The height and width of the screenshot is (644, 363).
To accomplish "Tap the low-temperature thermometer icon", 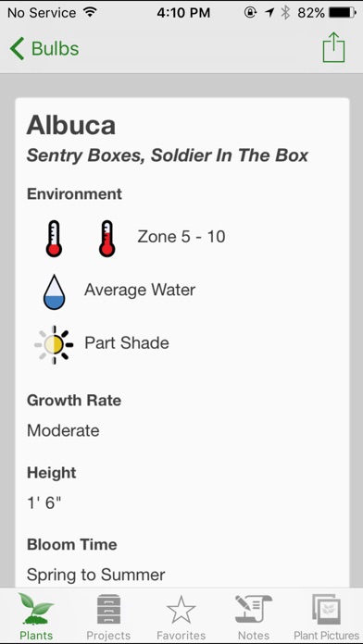I will pos(54,239).
